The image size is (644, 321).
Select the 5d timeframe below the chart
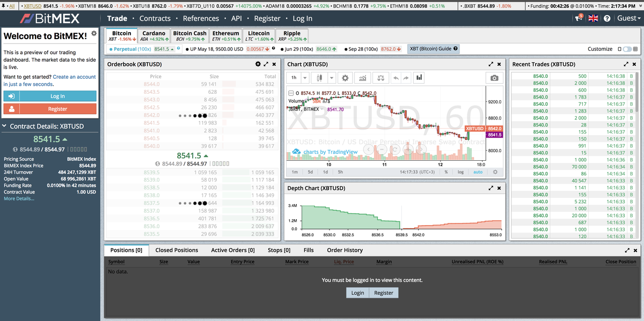310,172
